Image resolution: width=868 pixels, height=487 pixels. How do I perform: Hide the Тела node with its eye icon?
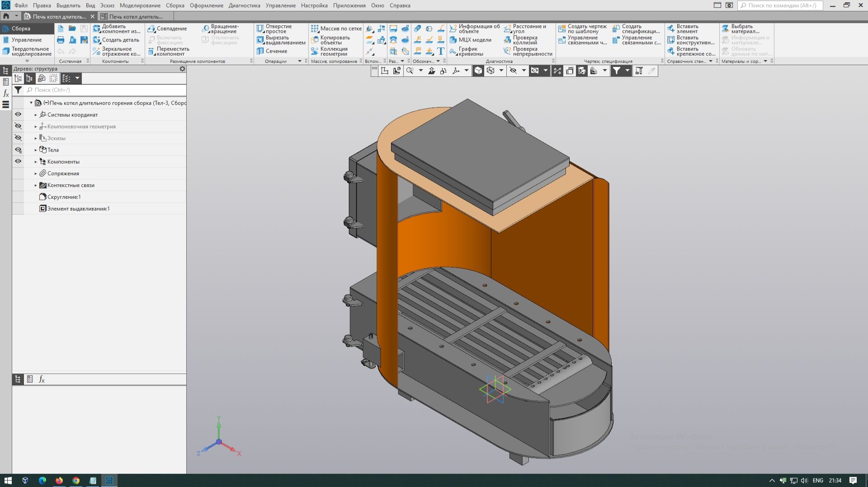point(18,150)
